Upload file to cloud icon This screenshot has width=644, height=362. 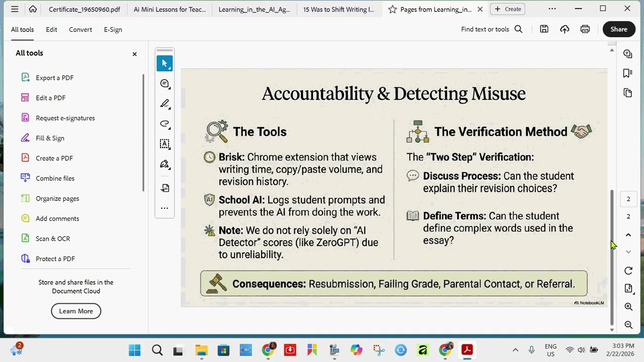coord(565,29)
